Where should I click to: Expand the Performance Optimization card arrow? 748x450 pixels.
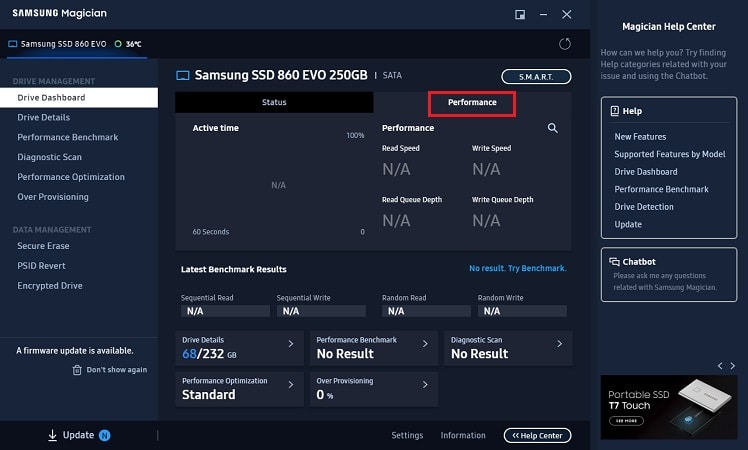point(291,385)
